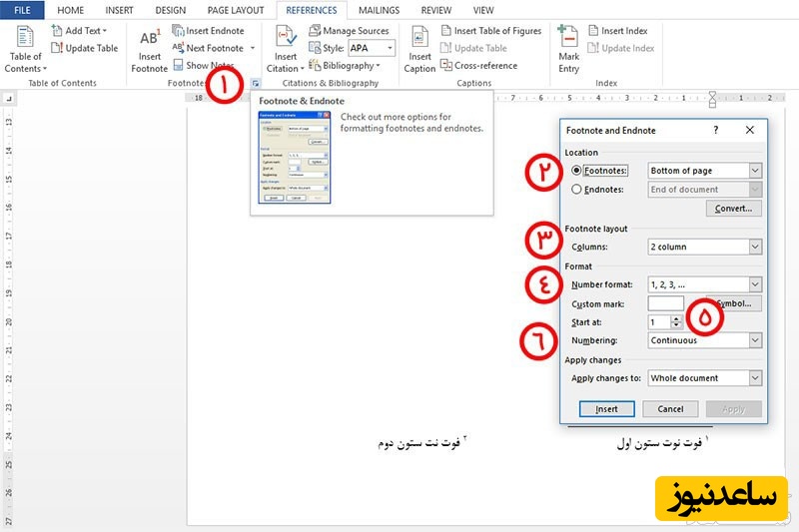Insert a footnote with the AB¹ button

tap(149, 50)
